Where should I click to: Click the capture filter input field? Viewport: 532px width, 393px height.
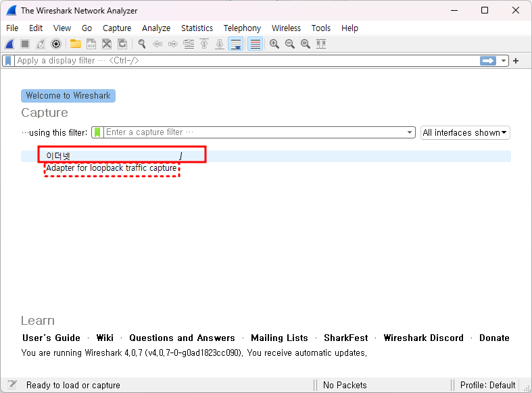[254, 132]
